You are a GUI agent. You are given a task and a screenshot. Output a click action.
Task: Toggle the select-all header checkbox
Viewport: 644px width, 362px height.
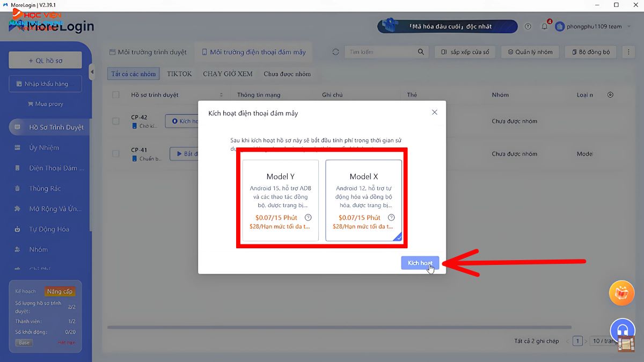[x=116, y=95]
